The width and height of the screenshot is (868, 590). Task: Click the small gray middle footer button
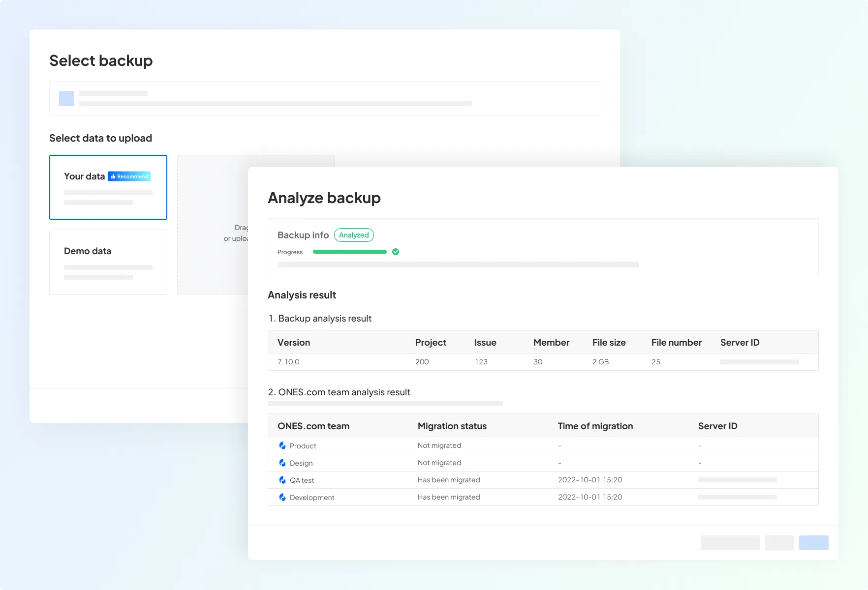click(779, 543)
